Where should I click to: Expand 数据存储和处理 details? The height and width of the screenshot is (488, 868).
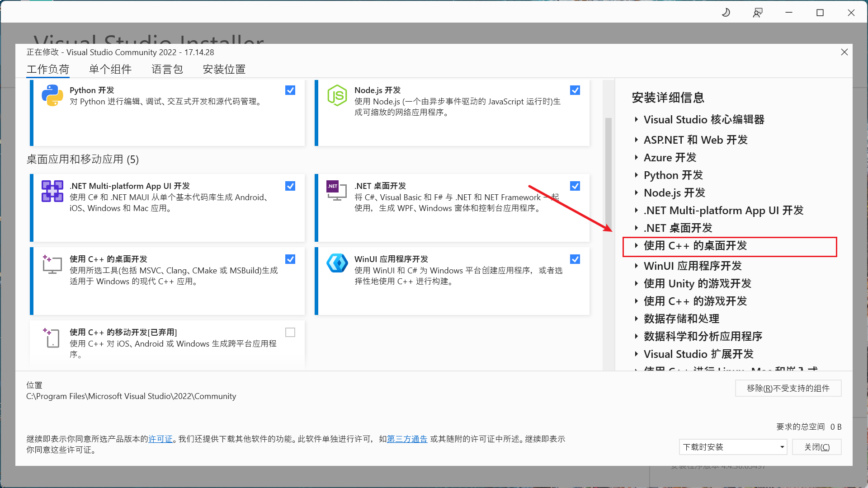(636, 319)
